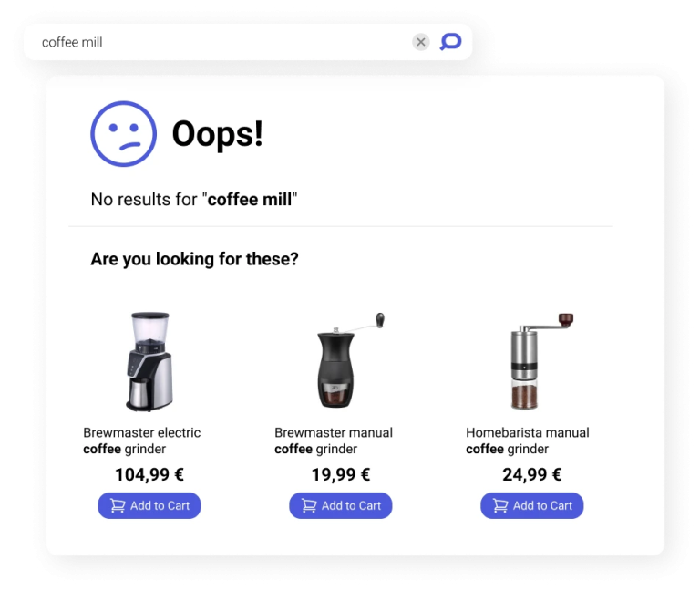Add Brewmaster manual coffee grinder to cart
The height and width of the screenshot is (591, 700).
coord(341,505)
